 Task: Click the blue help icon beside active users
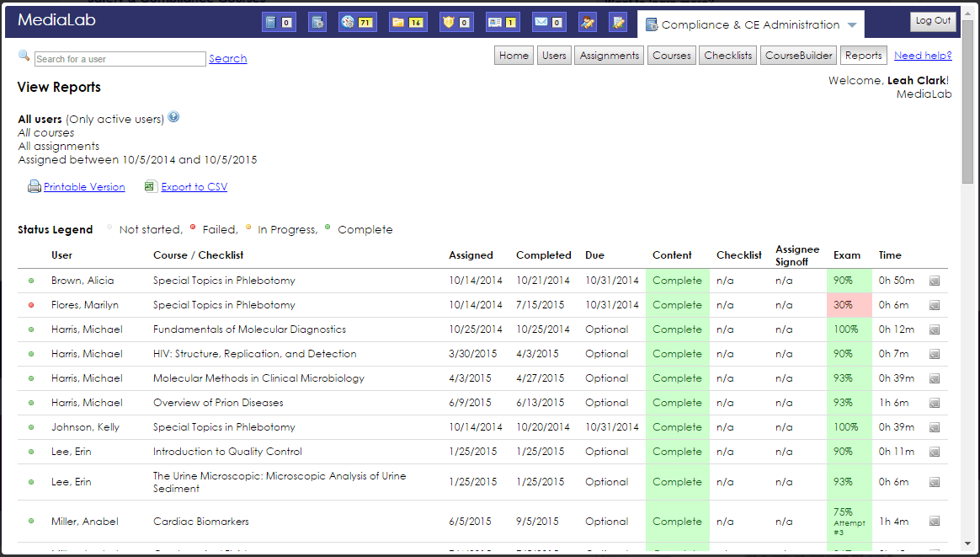pyautogui.click(x=173, y=116)
